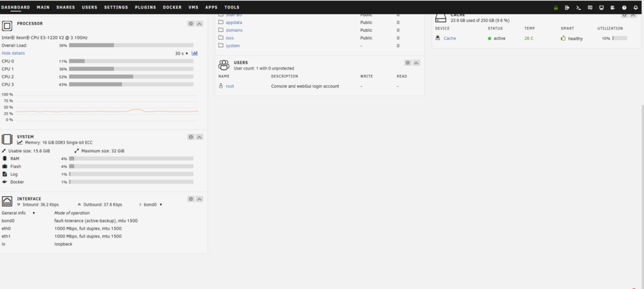Click the root user person icon
This screenshot has width=644, height=289.
(x=221, y=86)
